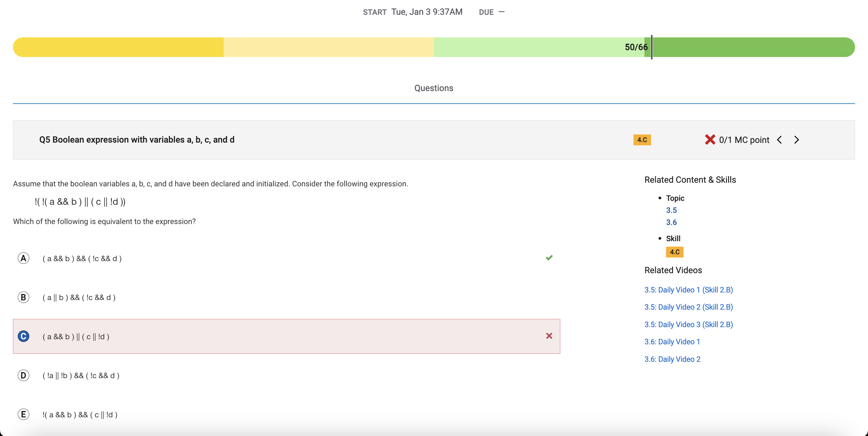
Task: Click the 0/1 MC point score text
Action: click(744, 140)
